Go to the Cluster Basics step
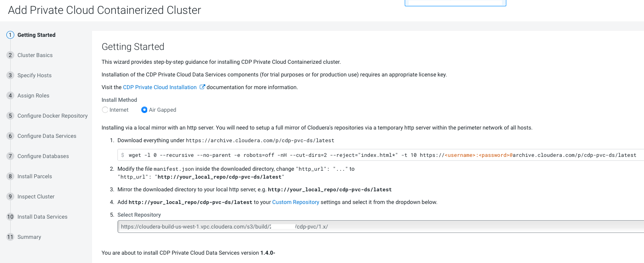 tap(35, 55)
